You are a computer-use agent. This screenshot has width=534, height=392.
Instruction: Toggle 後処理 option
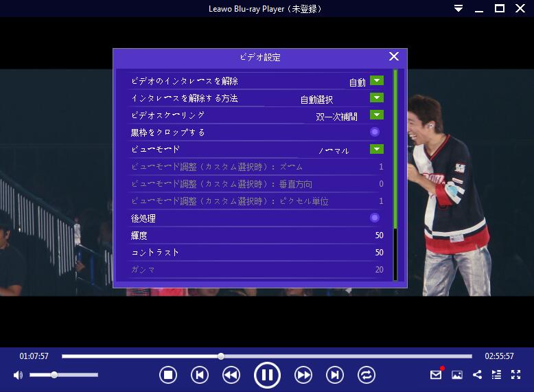(375, 218)
